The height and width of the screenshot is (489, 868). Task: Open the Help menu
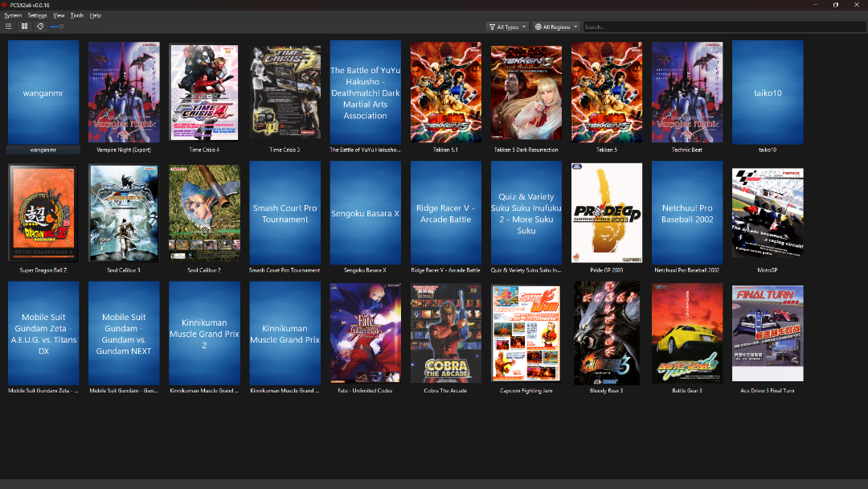tap(95, 15)
